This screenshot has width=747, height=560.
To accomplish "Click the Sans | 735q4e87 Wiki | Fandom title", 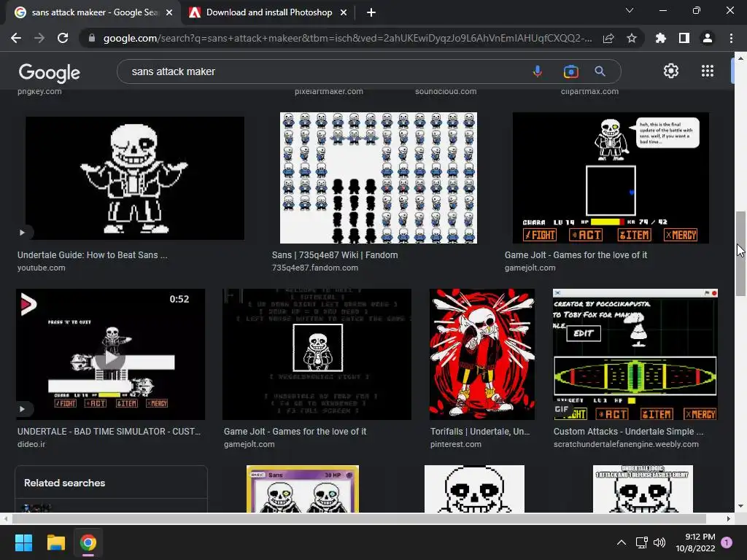I will pos(335,254).
